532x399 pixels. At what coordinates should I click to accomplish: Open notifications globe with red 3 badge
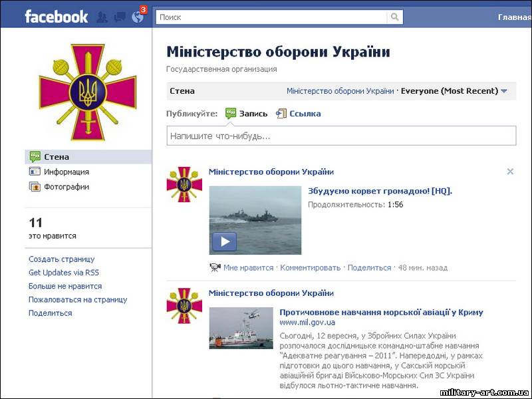pos(138,16)
